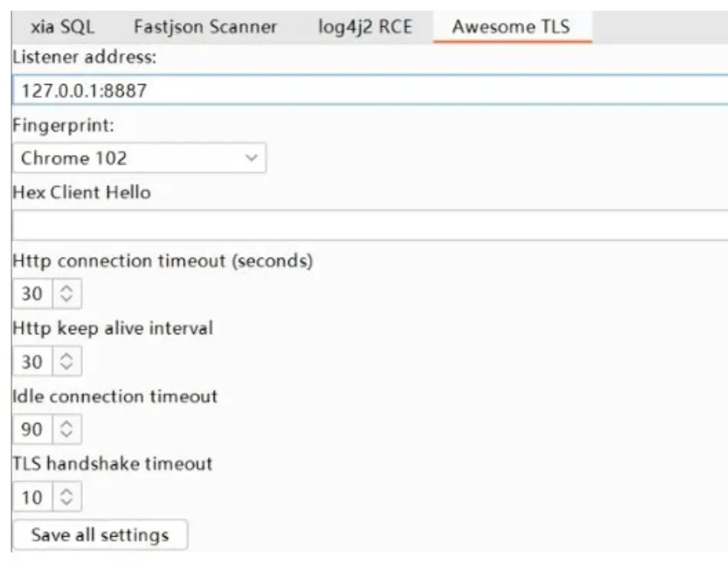Select the Http keep alive interval value
The height and width of the screenshot is (562, 728).
(32, 361)
